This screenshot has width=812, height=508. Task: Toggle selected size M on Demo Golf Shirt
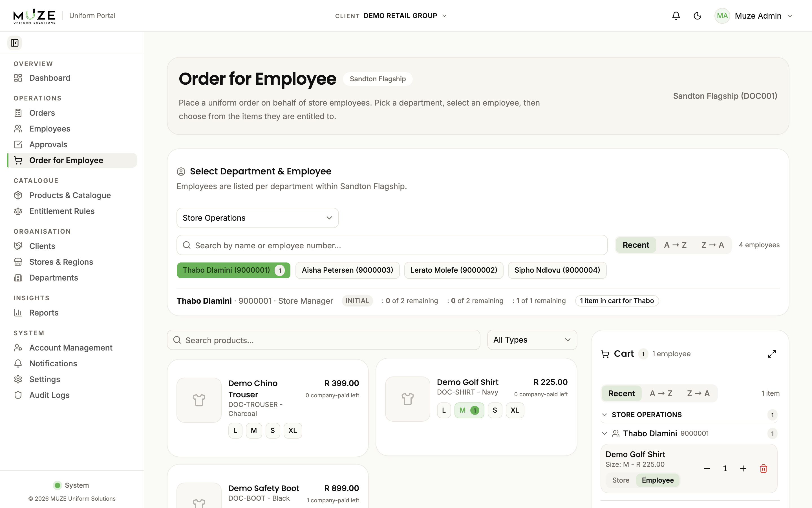469,410
